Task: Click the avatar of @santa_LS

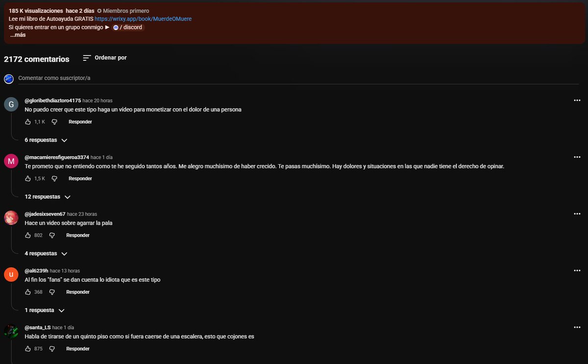Action: pos(11,332)
